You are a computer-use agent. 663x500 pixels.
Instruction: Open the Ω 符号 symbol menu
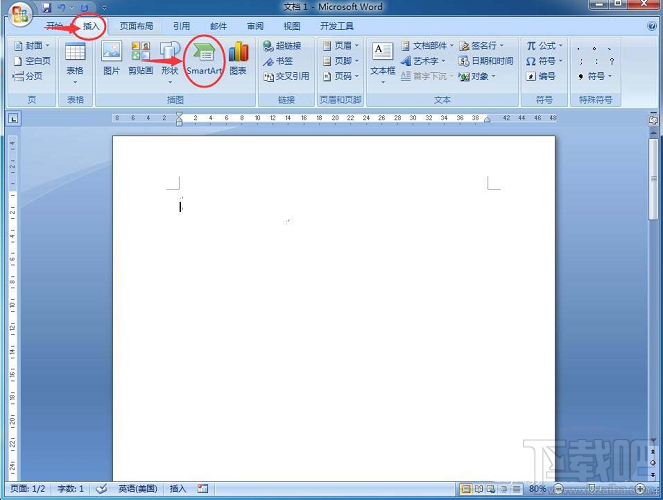pyautogui.click(x=544, y=61)
